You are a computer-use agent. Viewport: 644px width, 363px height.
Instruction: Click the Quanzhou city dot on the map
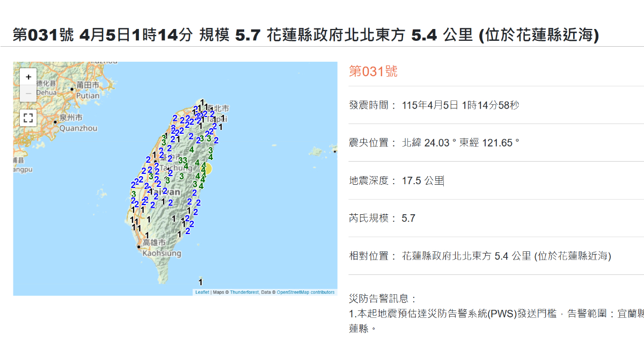point(55,122)
